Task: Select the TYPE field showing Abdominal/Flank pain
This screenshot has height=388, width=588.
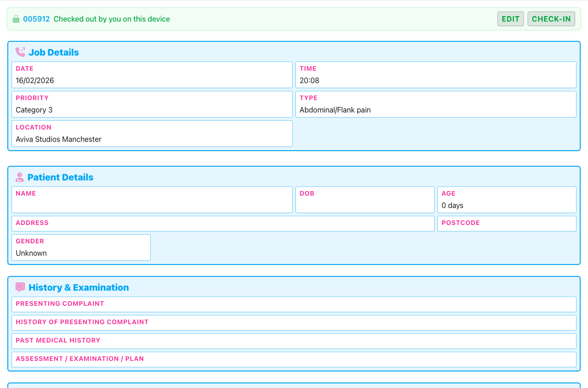Action: pyautogui.click(x=435, y=104)
